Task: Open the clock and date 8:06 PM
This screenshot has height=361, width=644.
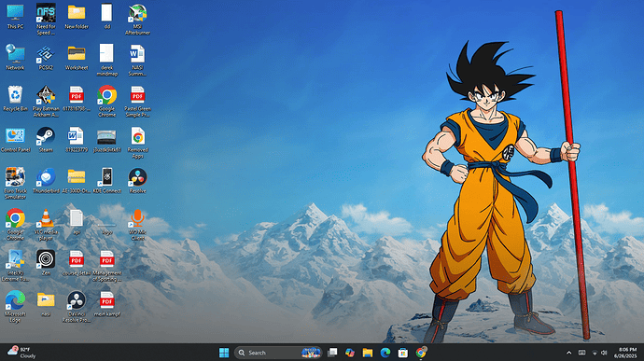Action: (625, 353)
